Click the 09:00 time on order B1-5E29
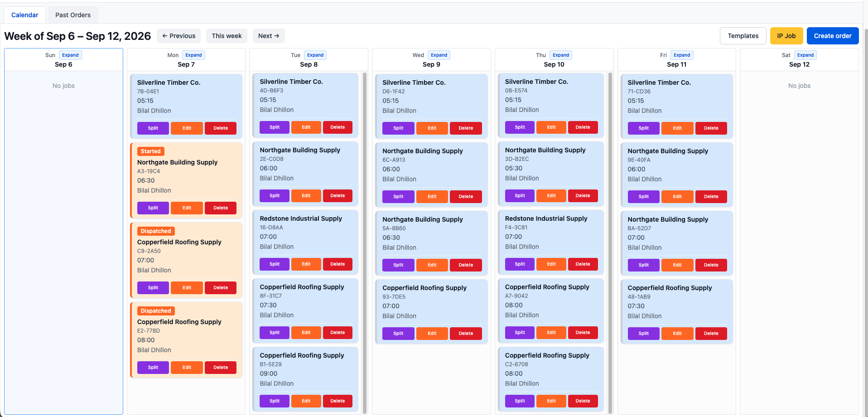 [x=269, y=373]
